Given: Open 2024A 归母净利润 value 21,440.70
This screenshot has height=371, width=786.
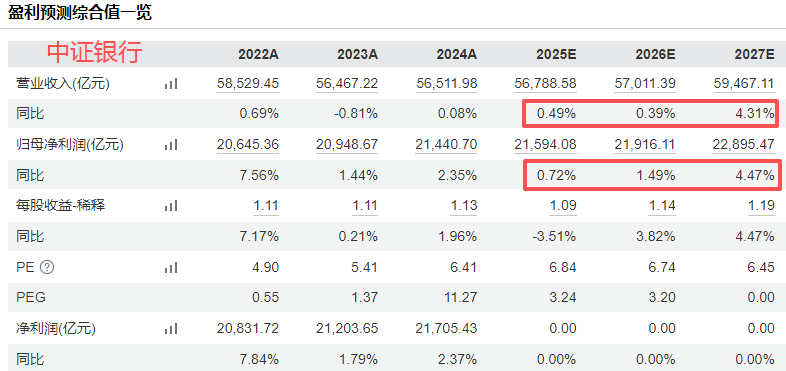Looking at the screenshot, I should (446, 145).
